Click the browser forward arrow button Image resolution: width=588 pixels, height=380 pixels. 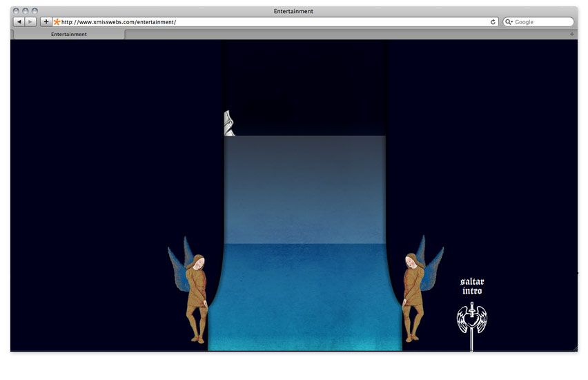pyautogui.click(x=31, y=22)
